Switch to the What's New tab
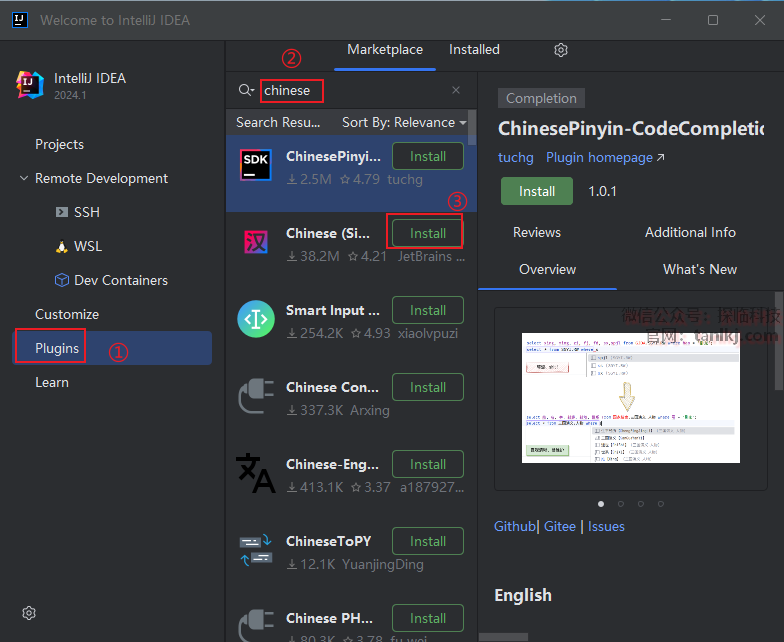 699,269
